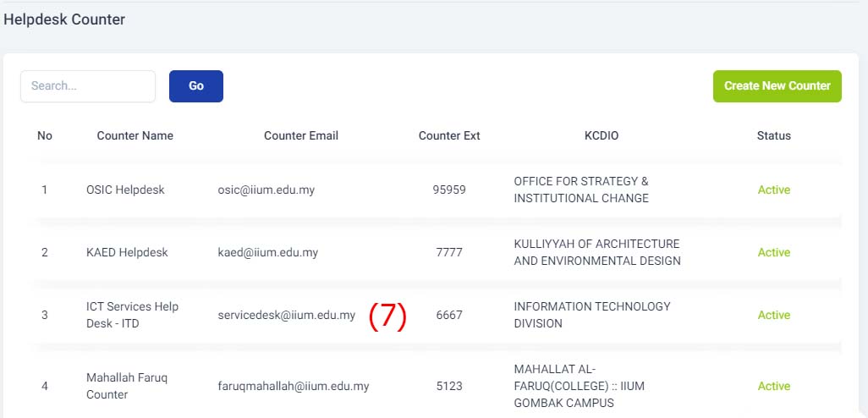Click the osic@iium.edu.my email address

[x=266, y=190]
